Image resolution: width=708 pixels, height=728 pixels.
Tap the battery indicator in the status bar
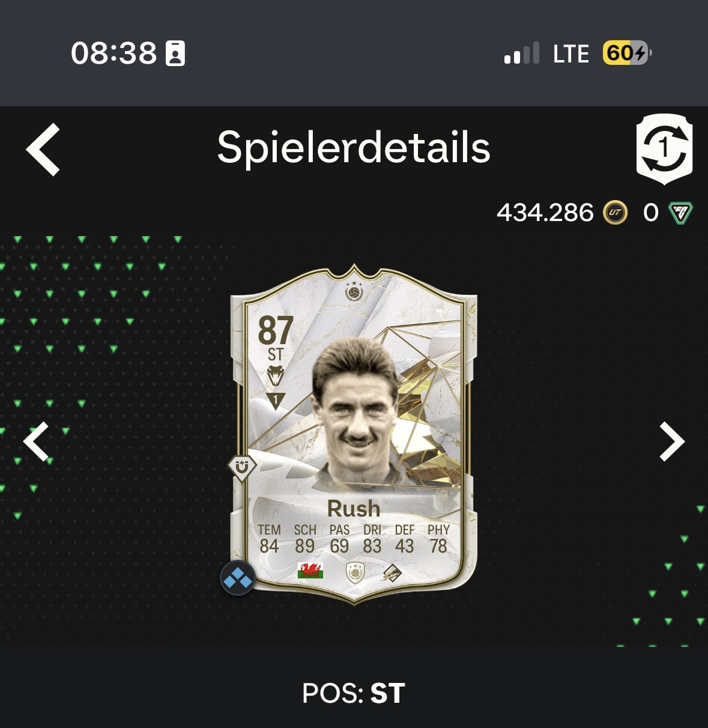pyautogui.click(x=628, y=53)
